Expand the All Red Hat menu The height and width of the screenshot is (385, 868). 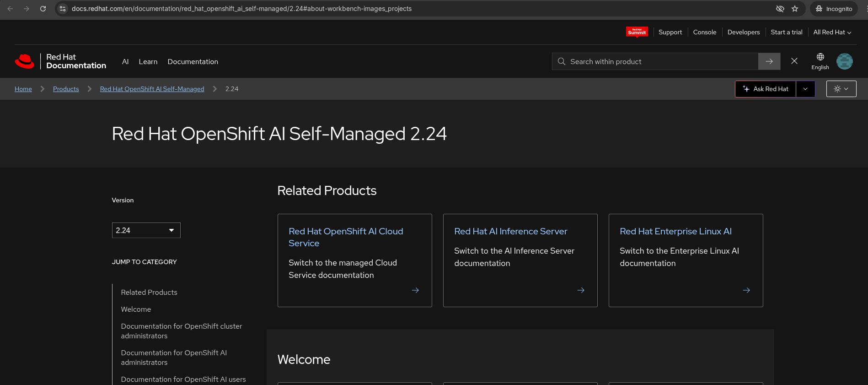(x=832, y=32)
